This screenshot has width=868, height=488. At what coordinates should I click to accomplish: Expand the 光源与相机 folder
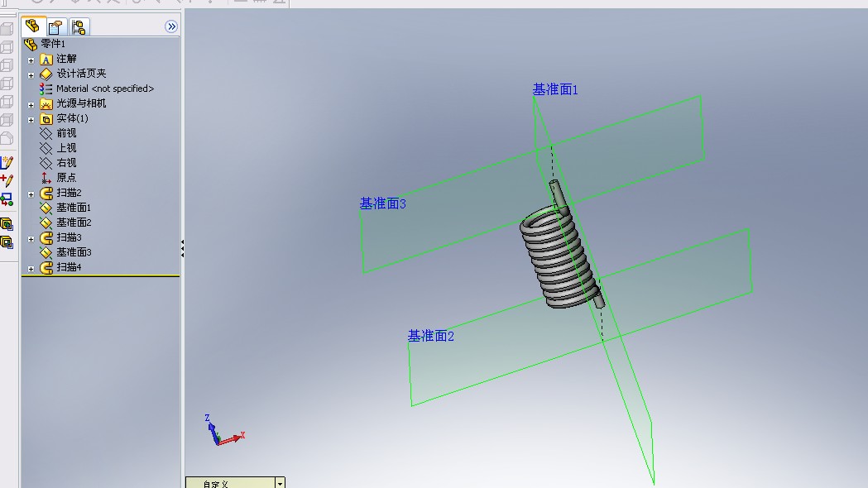[31, 104]
